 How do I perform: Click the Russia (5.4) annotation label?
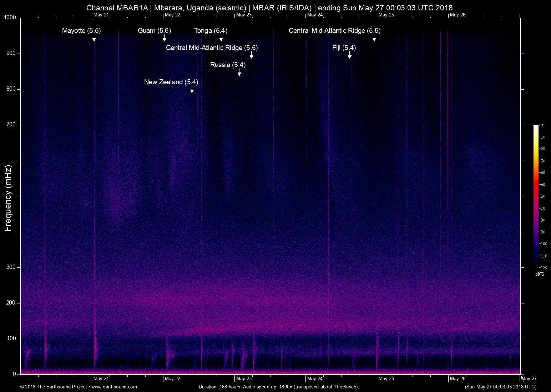[x=228, y=65]
